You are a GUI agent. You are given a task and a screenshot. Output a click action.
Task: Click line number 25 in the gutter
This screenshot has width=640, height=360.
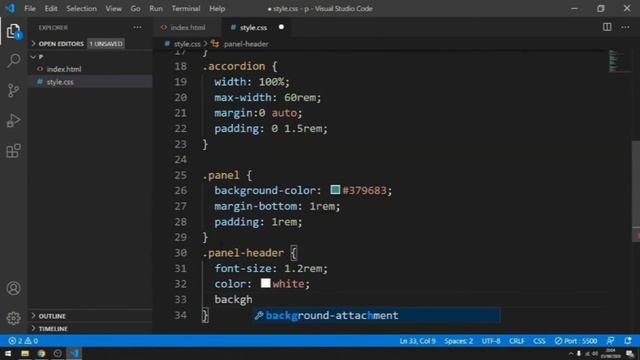[180, 175]
